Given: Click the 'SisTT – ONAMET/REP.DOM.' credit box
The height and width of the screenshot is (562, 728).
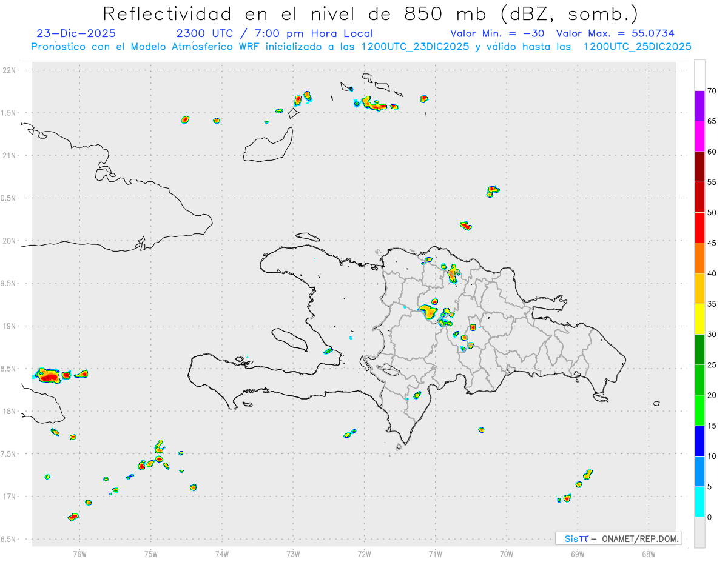Looking at the screenshot, I should click(619, 538).
